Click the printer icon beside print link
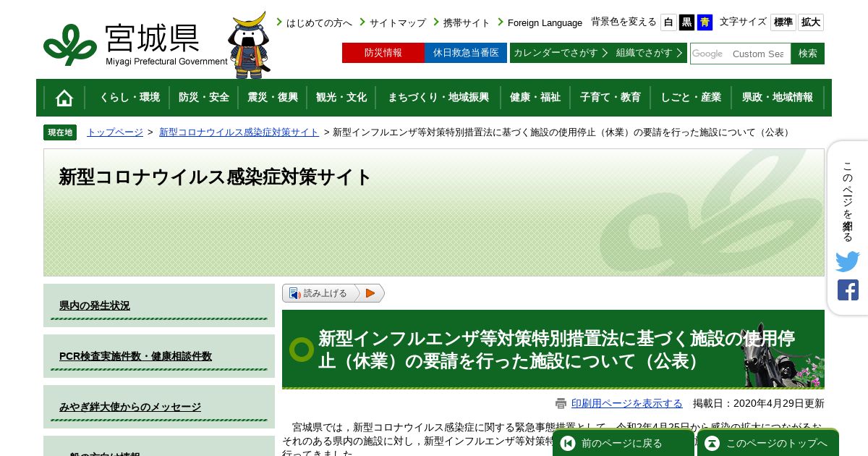Screen dimensions: 868x456 [x=561, y=404]
